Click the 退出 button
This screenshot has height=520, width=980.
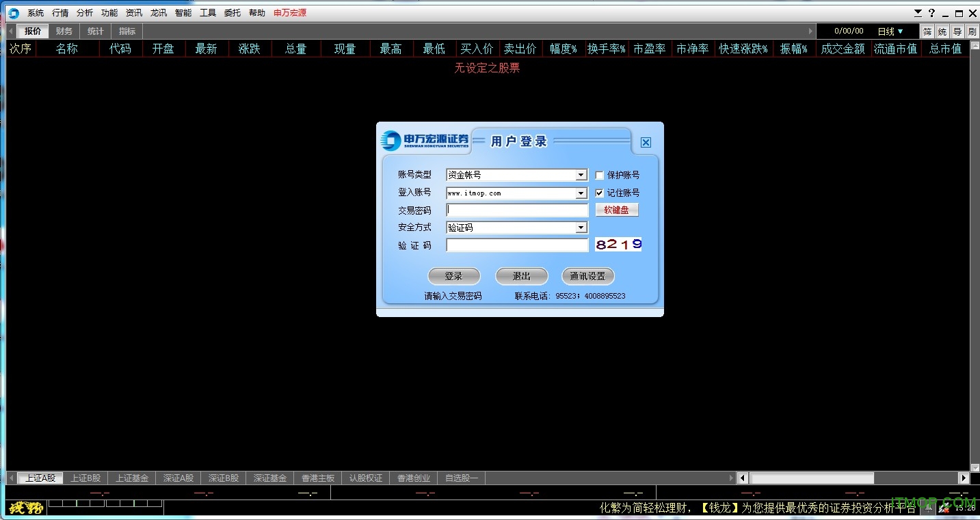522,276
